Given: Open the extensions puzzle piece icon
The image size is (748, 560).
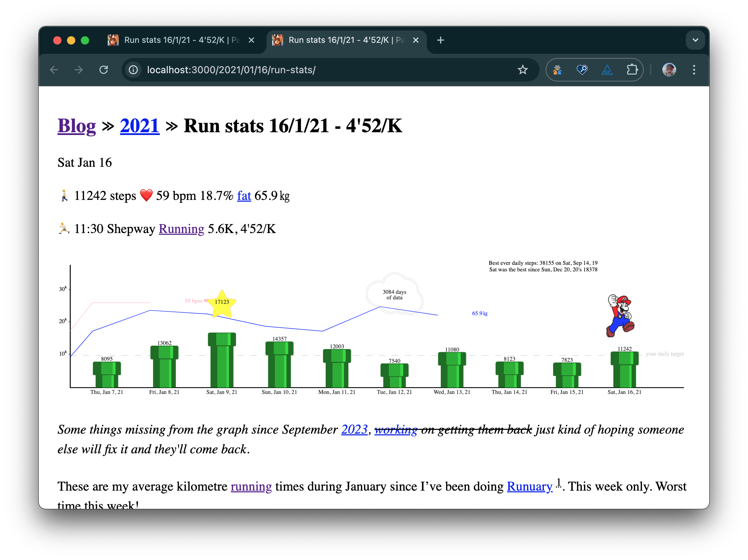Looking at the screenshot, I should tap(632, 70).
